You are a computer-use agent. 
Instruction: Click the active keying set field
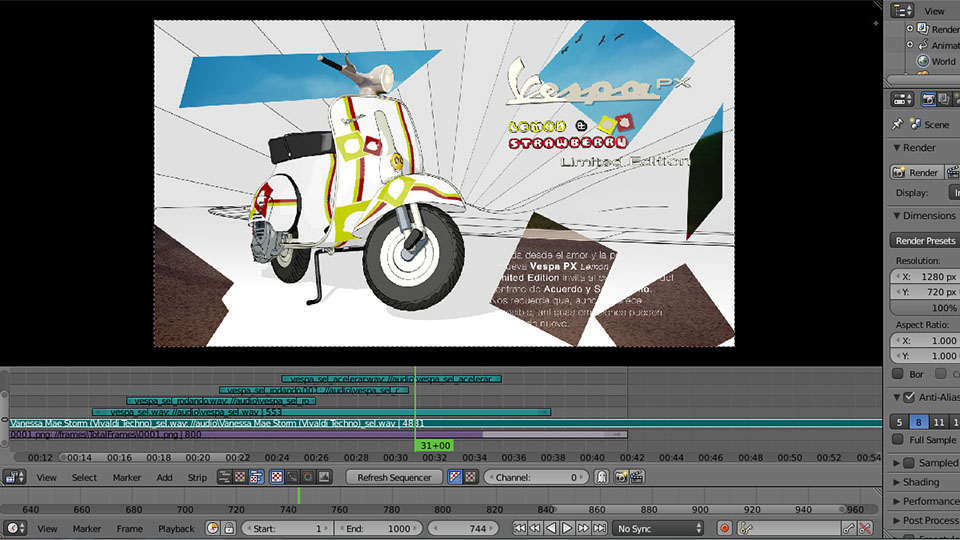[x=788, y=528]
